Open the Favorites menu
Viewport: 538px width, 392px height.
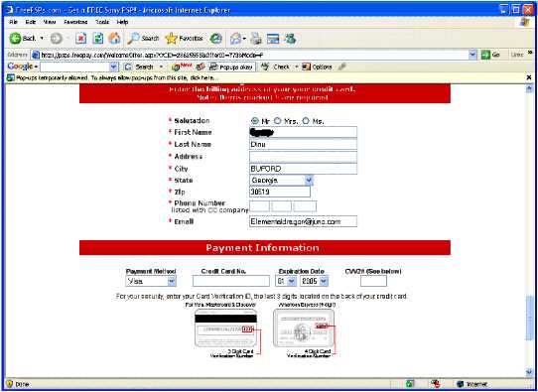click(75, 22)
